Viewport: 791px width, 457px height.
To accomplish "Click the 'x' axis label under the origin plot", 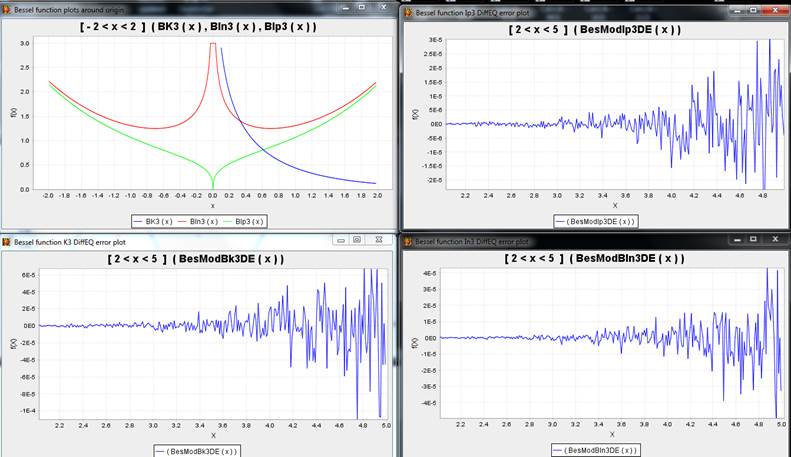I will point(212,206).
